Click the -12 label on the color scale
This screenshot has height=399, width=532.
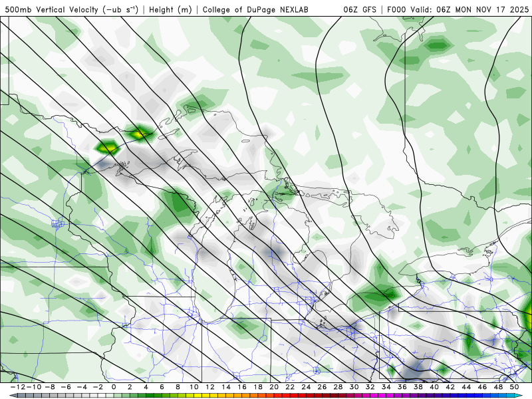click(x=18, y=387)
